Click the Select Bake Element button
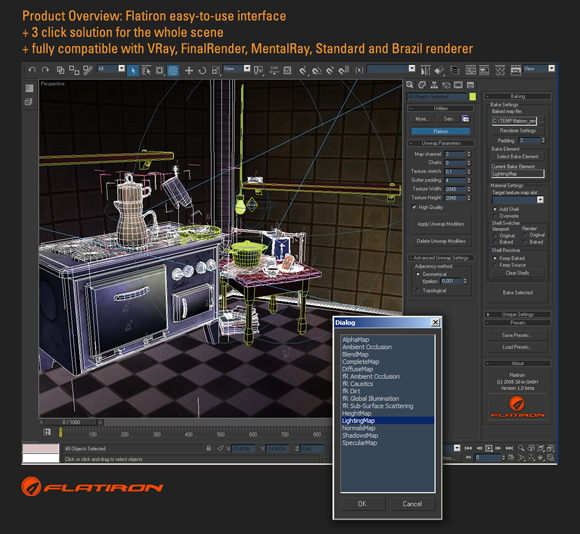The image size is (580, 534). [x=517, y=157]
